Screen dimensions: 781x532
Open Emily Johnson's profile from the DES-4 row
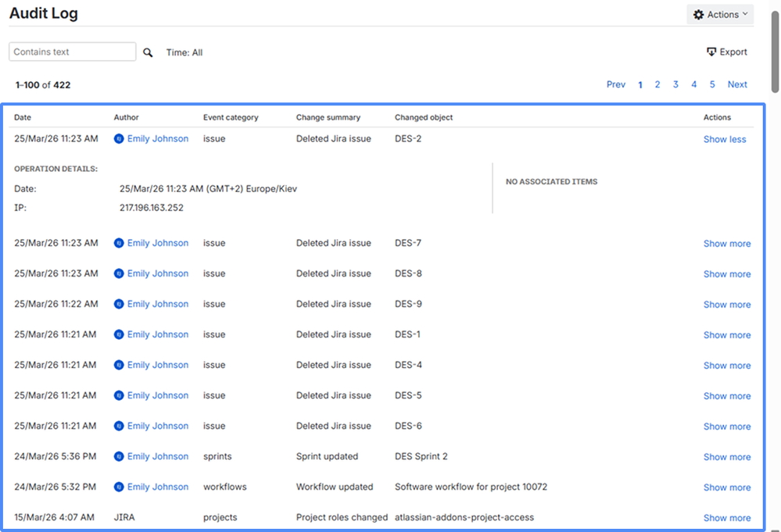pyautogui.click(x=156, y=365)
